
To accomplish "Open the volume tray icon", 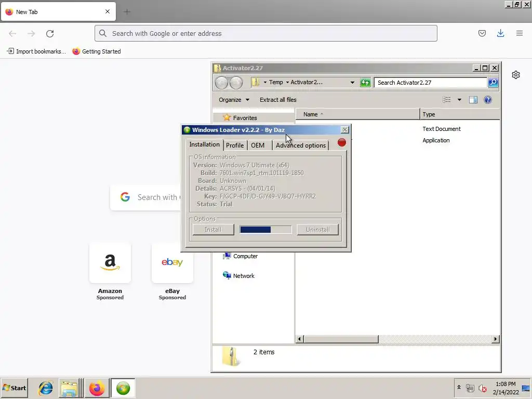I will pos(482,388).
